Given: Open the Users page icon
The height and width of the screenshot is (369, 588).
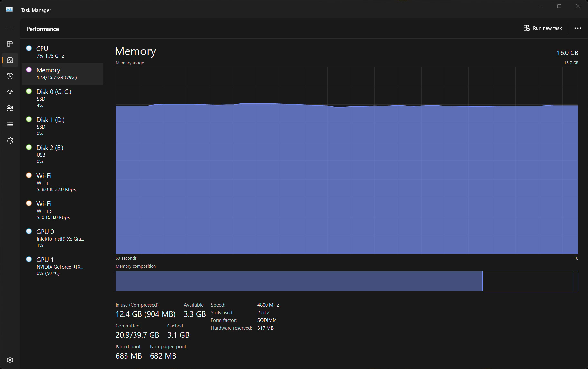Looking at the screenshot, I should [10, 108].
